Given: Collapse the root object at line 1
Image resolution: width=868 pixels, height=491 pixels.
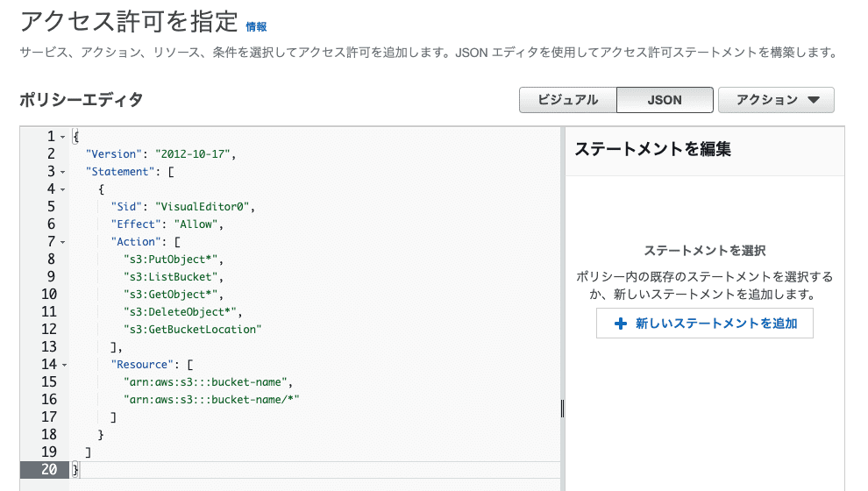Looking at the screenshot, I should (62, 137).
